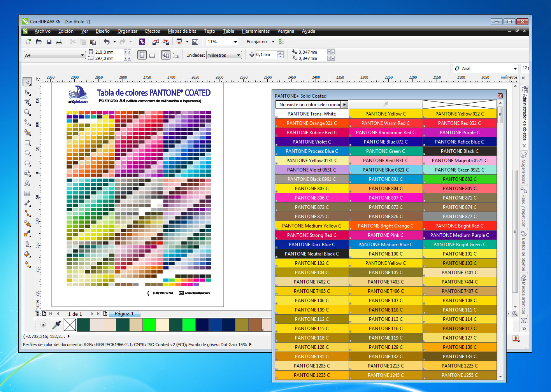Select the Ellipse tool
Screen dimensions: 551x392
27,153
